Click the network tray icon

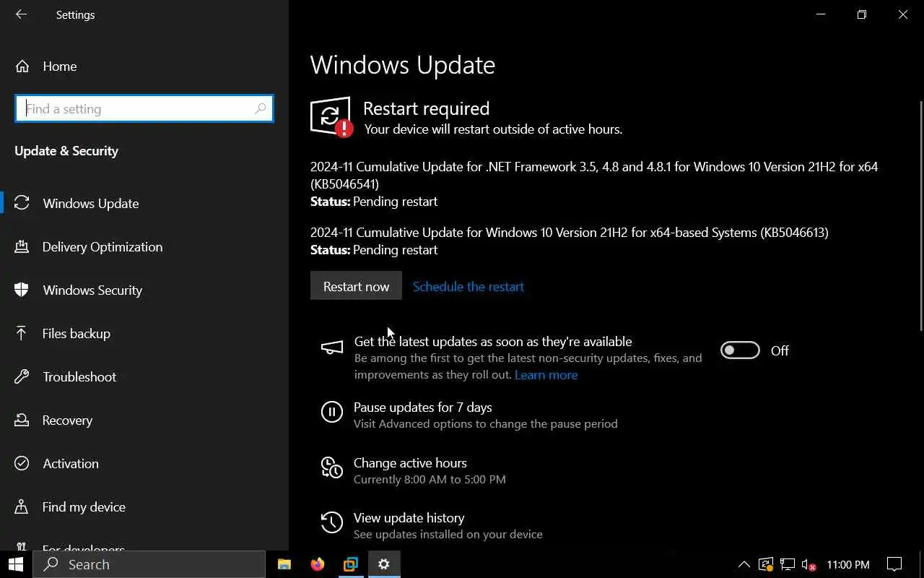click(788, 564)
